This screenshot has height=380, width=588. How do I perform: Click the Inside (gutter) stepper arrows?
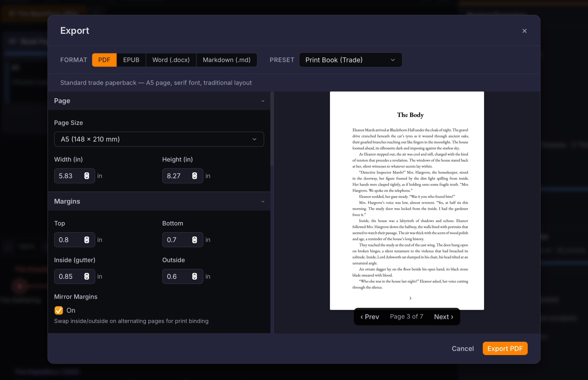tap(87, 276)
